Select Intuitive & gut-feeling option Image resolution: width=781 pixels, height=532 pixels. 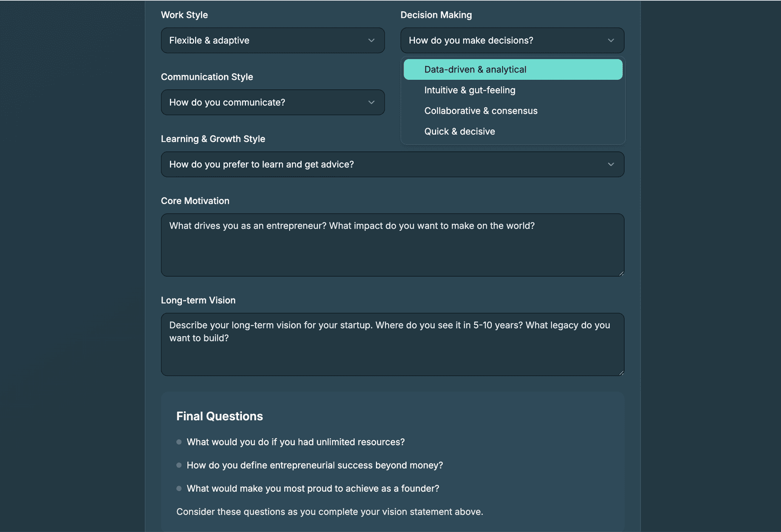[470, 90]
